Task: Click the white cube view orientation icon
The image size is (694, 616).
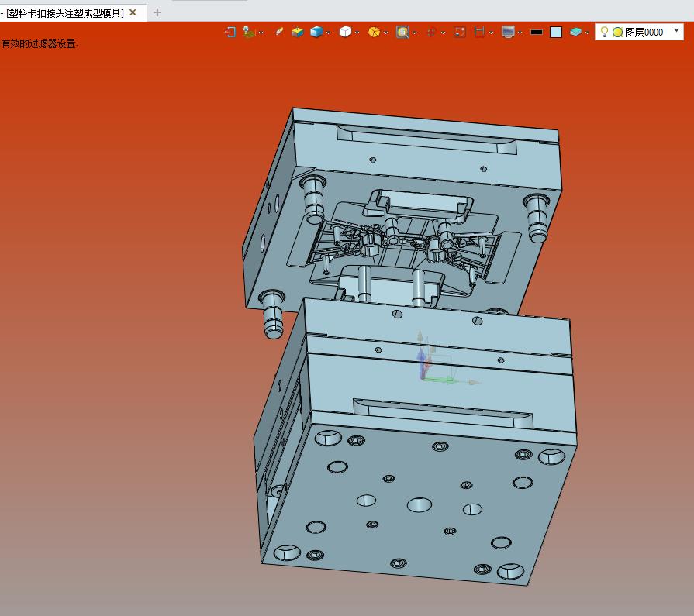Action: [345, 32]
